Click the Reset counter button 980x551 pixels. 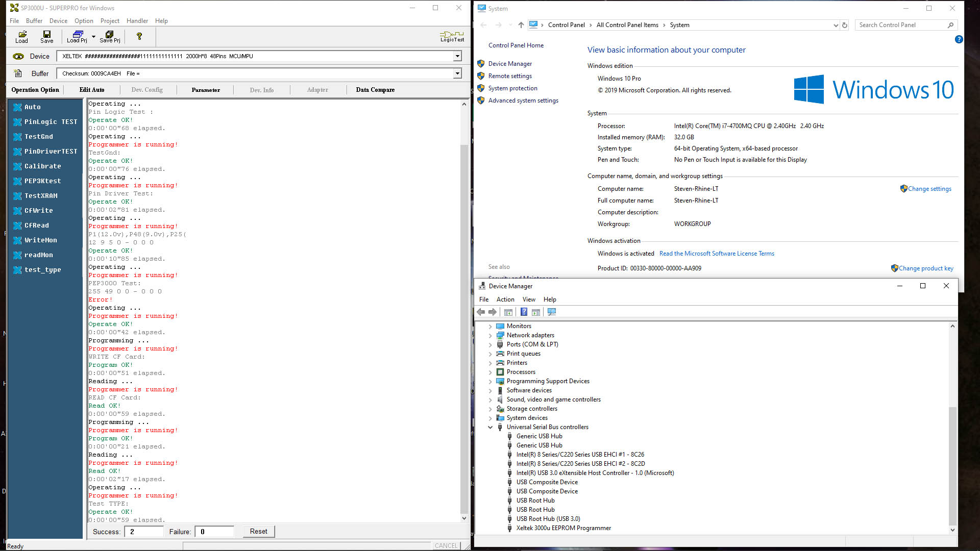pos(258,532)
